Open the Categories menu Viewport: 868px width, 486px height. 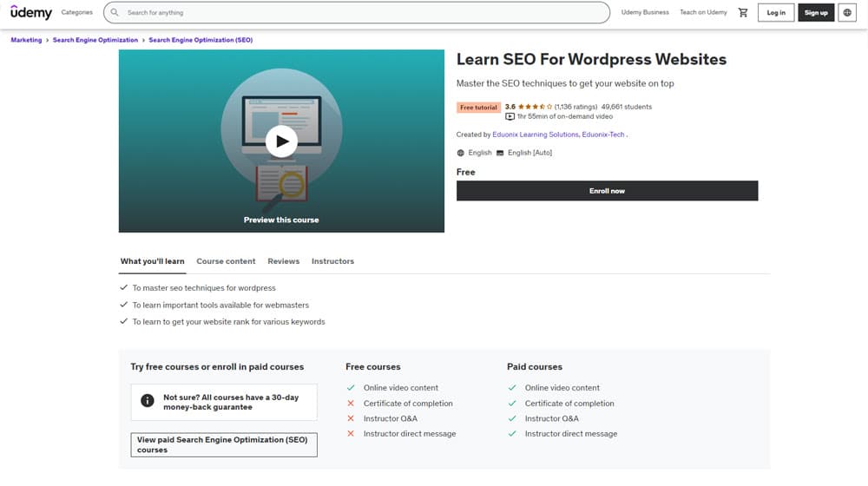[77, 12]
